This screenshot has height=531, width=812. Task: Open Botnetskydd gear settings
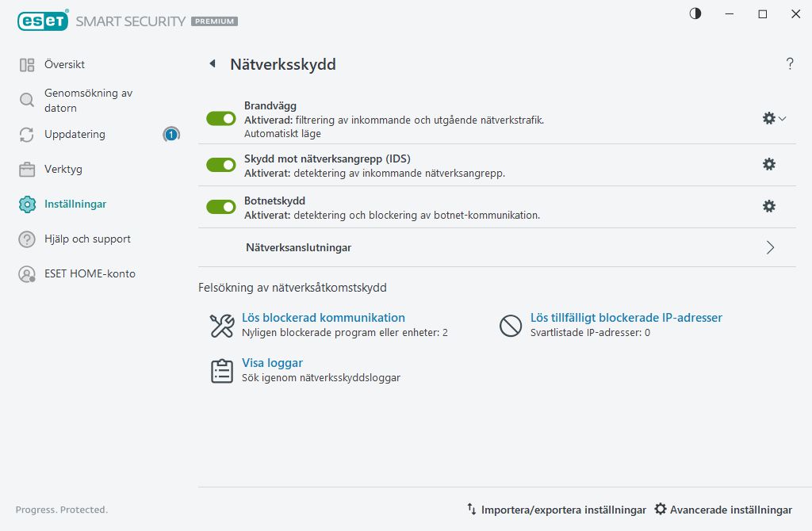768,206
